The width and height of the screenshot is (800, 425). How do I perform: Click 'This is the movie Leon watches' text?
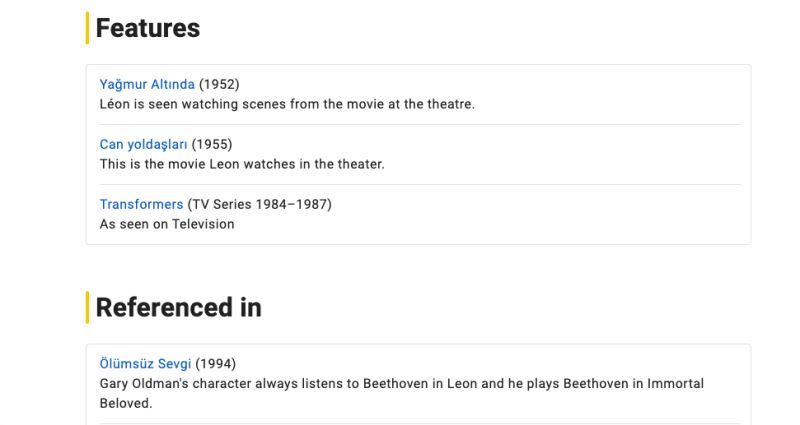click(x=242, y=164)
